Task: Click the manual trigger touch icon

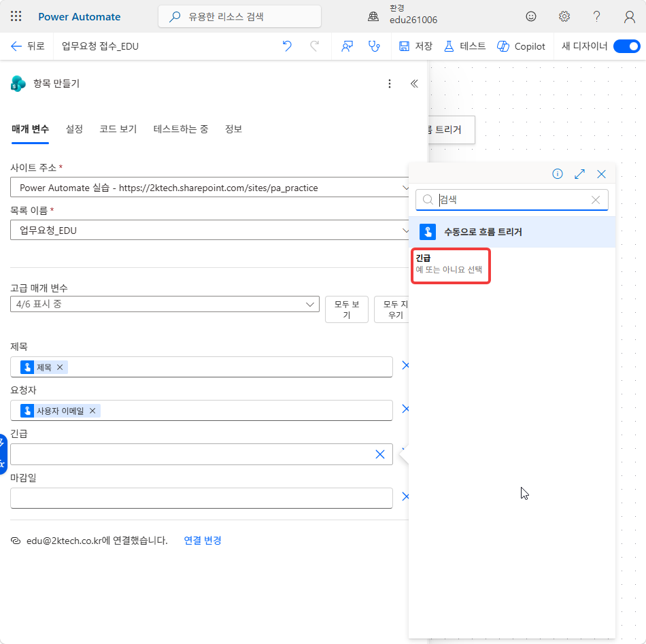Action: [428, 232]
